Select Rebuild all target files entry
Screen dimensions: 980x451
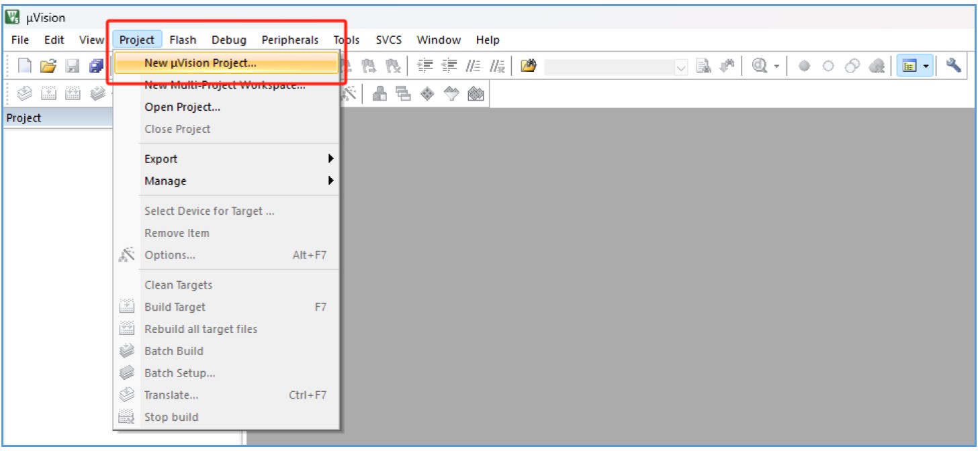coord(226,329)
